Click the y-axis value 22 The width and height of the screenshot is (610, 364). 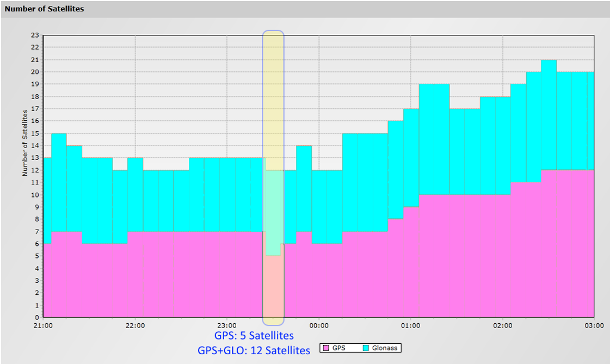point(35,47)
